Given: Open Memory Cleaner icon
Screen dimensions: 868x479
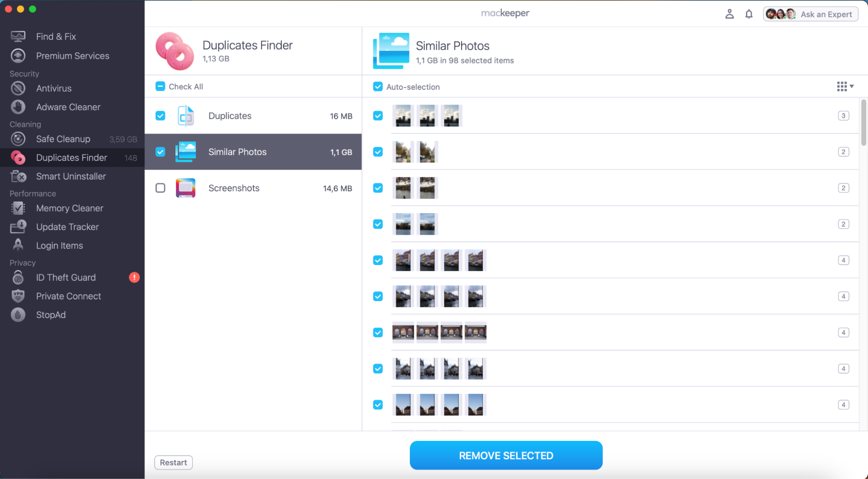Looking at the screenshot, I should tap(18, 208).
